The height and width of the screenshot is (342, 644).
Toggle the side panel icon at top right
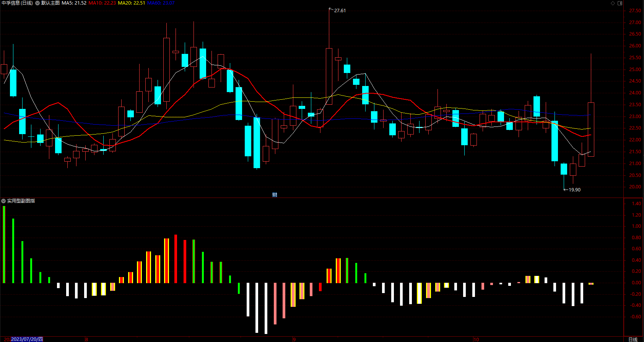click(620, 3)
